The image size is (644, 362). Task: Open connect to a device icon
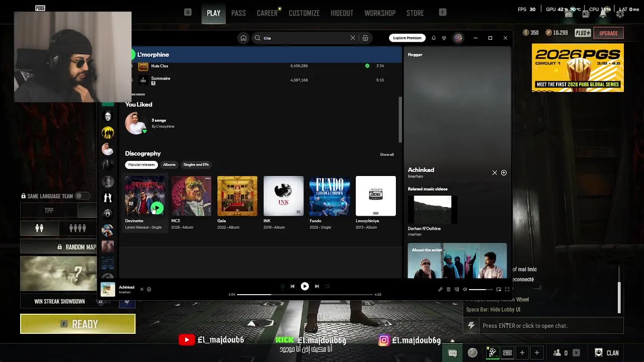click(457, 289)
